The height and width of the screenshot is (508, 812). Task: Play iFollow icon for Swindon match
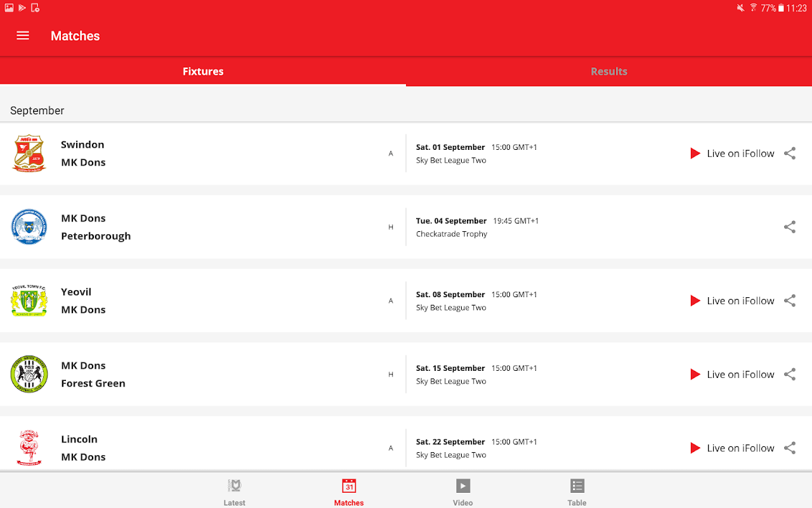[x=695, y=153]
